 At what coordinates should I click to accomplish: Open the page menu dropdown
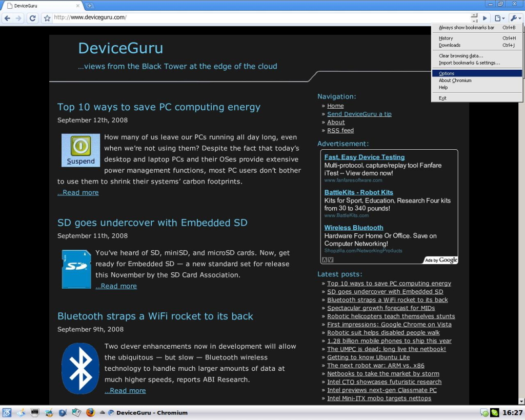click(499, 18)
